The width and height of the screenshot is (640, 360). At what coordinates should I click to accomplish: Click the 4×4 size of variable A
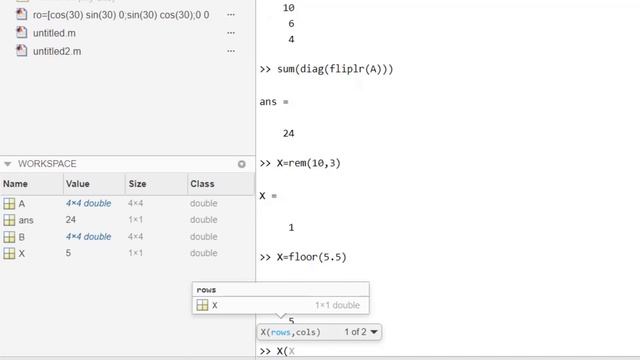pyautogui.click(x=136, y=203)
